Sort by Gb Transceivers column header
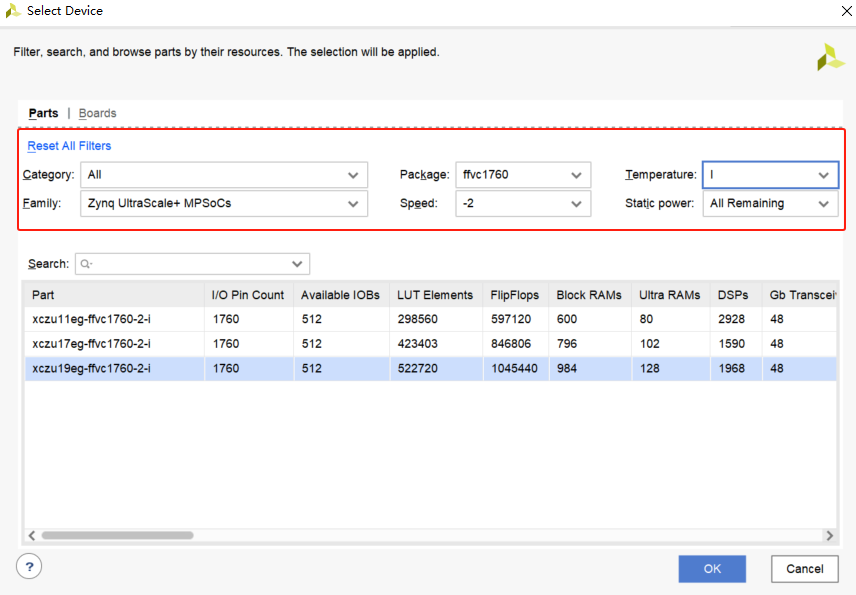This screenshot has height=595, width=856. click(x=799, y=295)
